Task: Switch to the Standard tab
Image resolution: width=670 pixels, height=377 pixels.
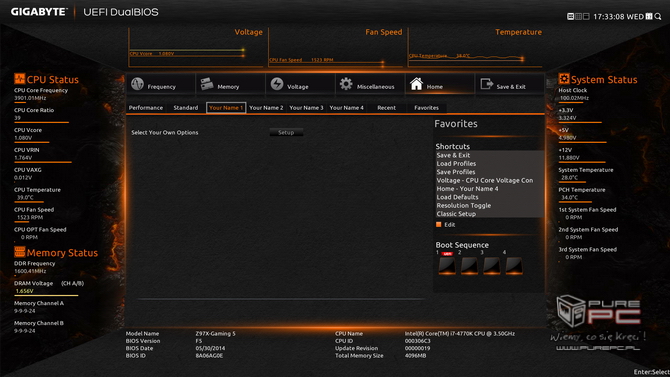Action: pos(185,108)
